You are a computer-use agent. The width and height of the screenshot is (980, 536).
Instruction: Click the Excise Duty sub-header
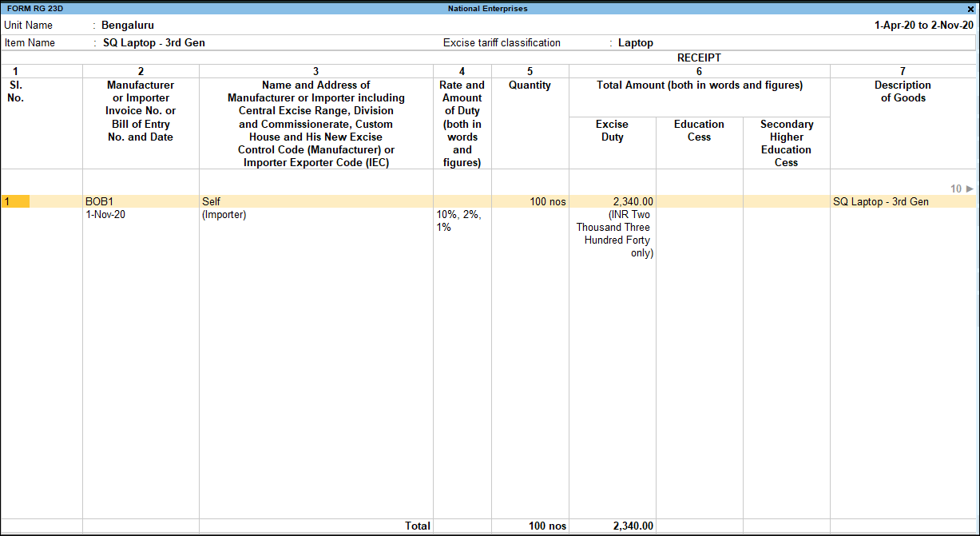tap(613, 131)
